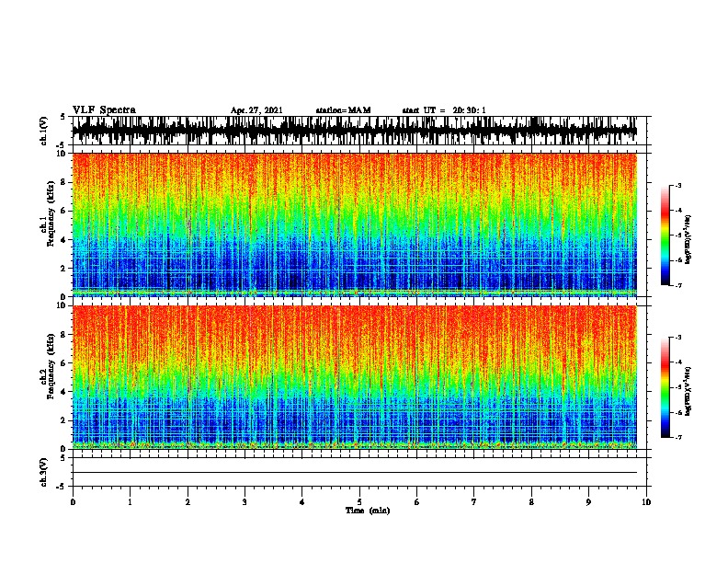Click the flat ch.3 voltage line

pos(355,473)
